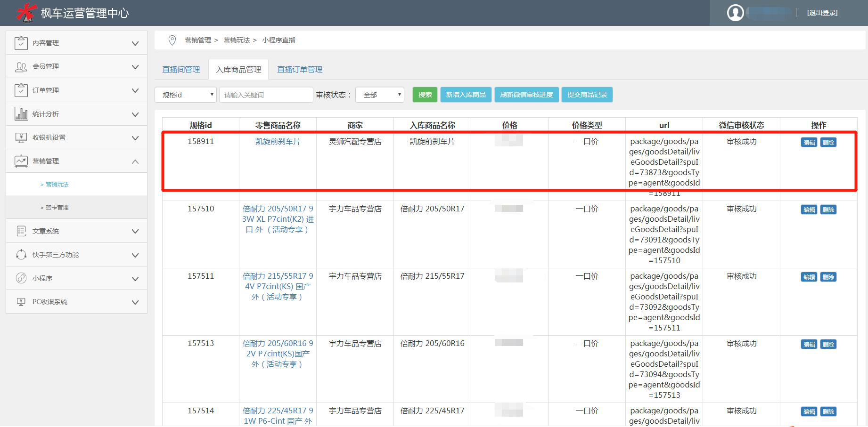
Task: Click 编辑 for row 157510
Action: 809,210
